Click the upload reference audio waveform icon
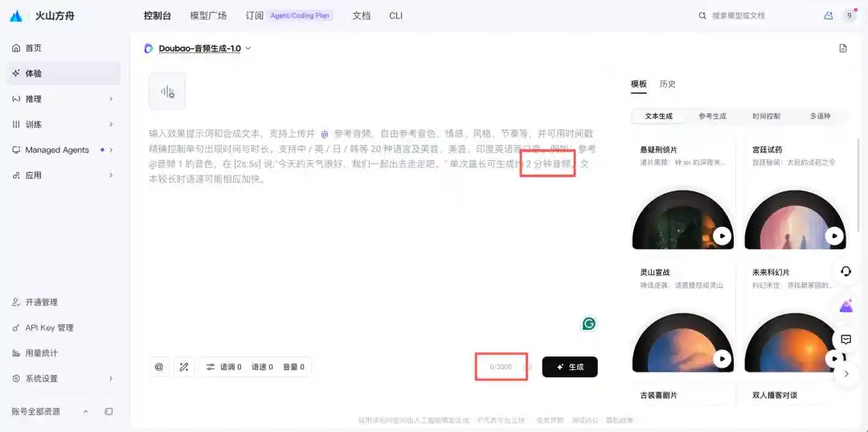Image resolution: width=868 pixels, height=432 pixels. point(167,92)
